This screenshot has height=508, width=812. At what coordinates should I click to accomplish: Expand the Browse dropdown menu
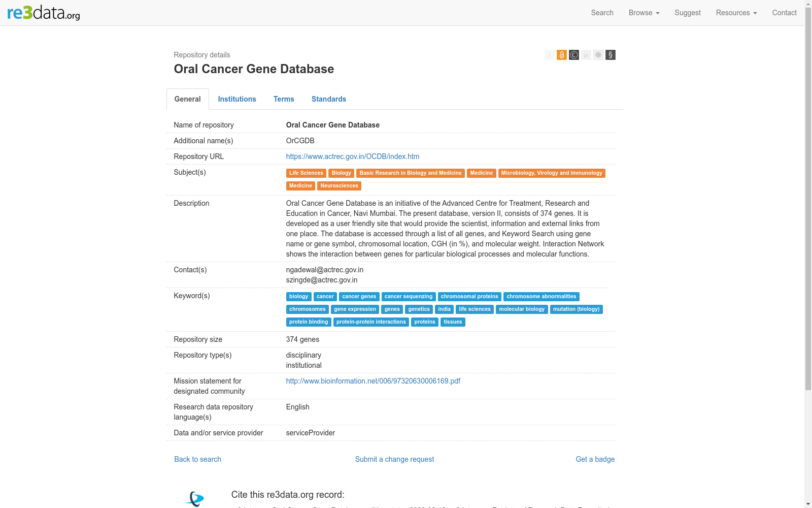click(x=644, y=13)
